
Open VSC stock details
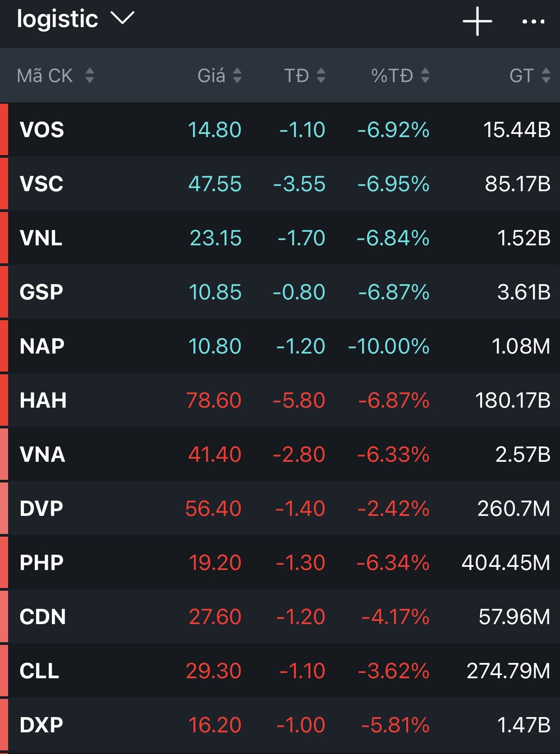coord(280,184)
